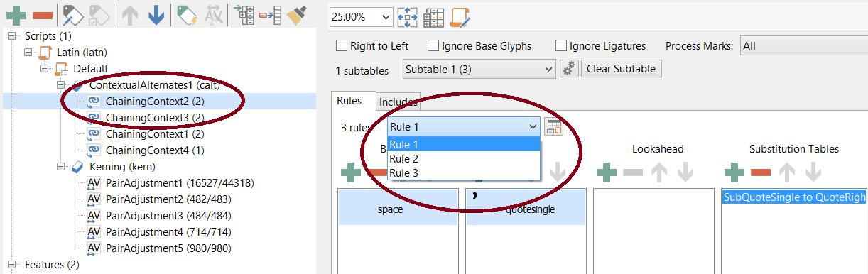The image size is (868, 274).
Task: Check the Ignore Ligatures option
Action: 561,46
